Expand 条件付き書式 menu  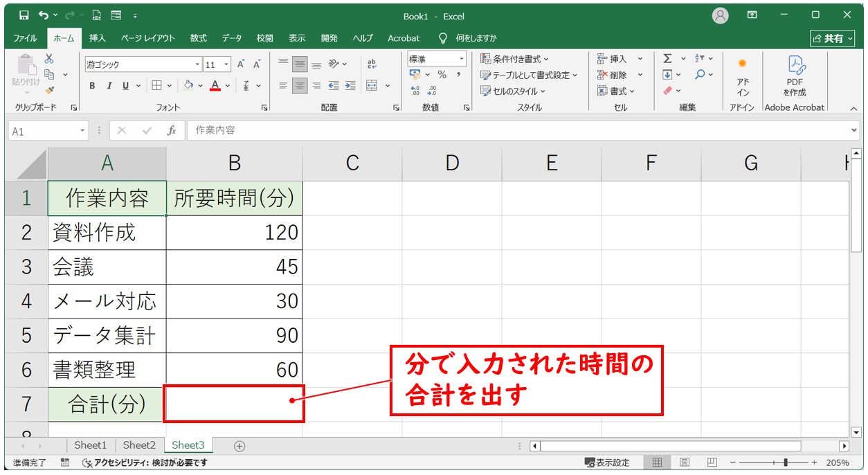click(x=514, y=59)
